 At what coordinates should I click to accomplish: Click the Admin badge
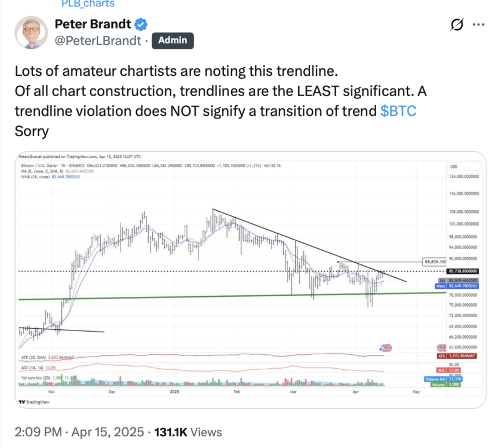click(x=172, y=41)
